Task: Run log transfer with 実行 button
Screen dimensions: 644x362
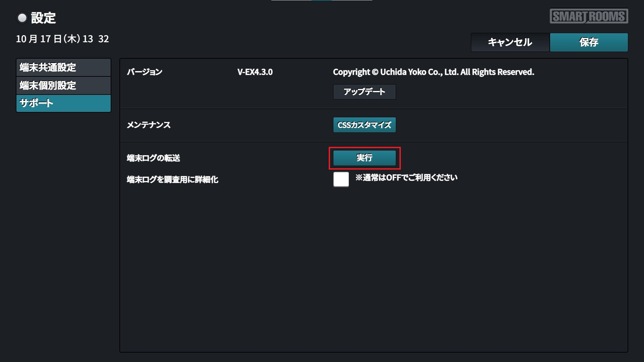Action: pos(364,158)
